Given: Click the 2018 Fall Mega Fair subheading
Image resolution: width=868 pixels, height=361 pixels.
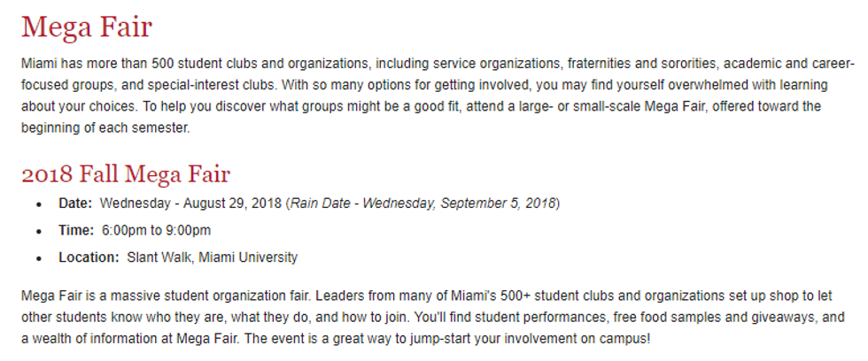Looking at the screenshot, I should (125, 173).
